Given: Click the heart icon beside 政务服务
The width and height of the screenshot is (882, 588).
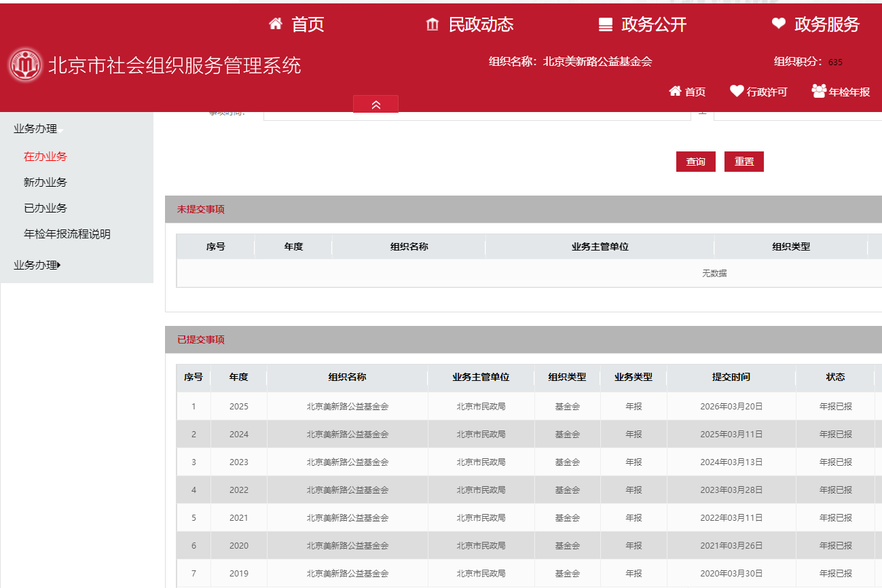Looking at the screenshot, I should point(779,24).
